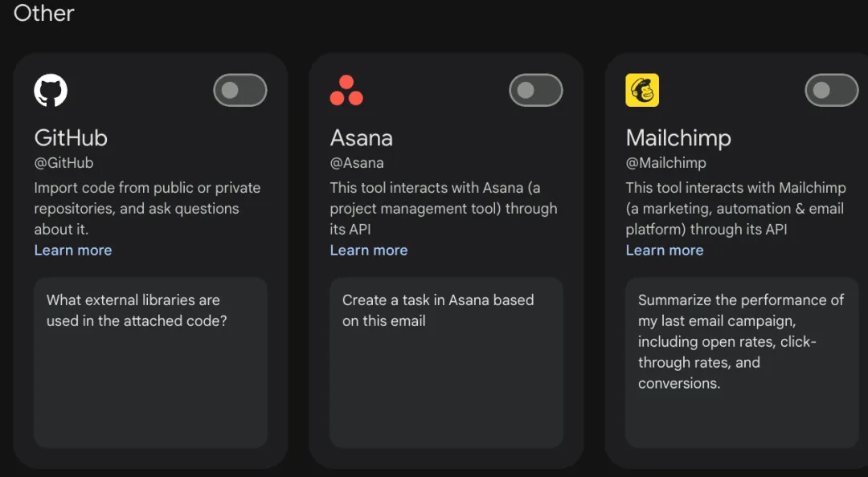Screen dimensions: 868x477
Task: Click the Asana card title
Action: 362,137
